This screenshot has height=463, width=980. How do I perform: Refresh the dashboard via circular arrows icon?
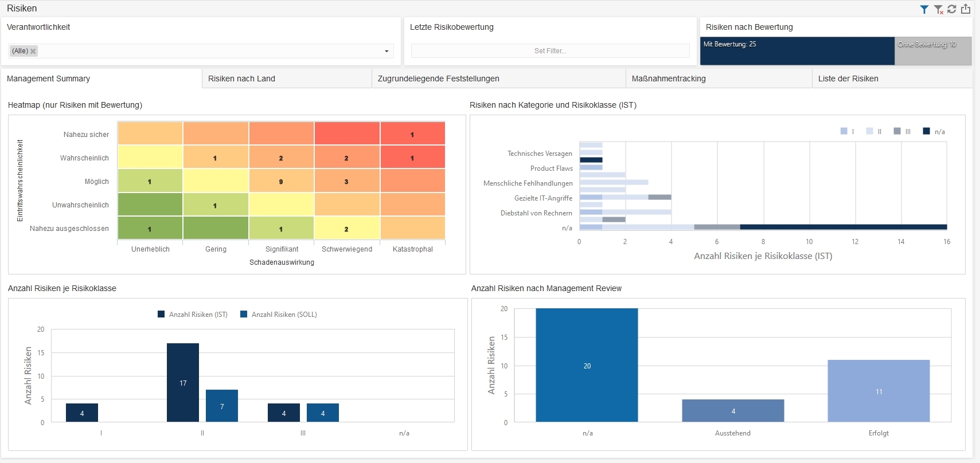click(x=952, y=9)
